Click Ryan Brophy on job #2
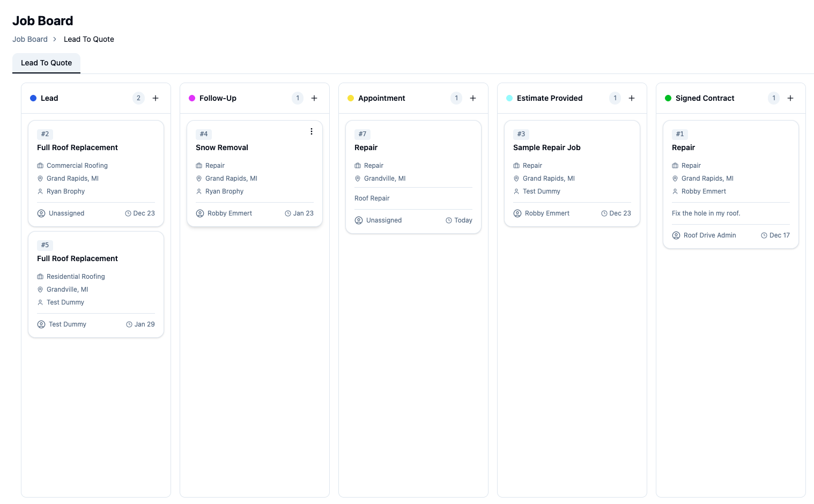 [x=65, y=191]
